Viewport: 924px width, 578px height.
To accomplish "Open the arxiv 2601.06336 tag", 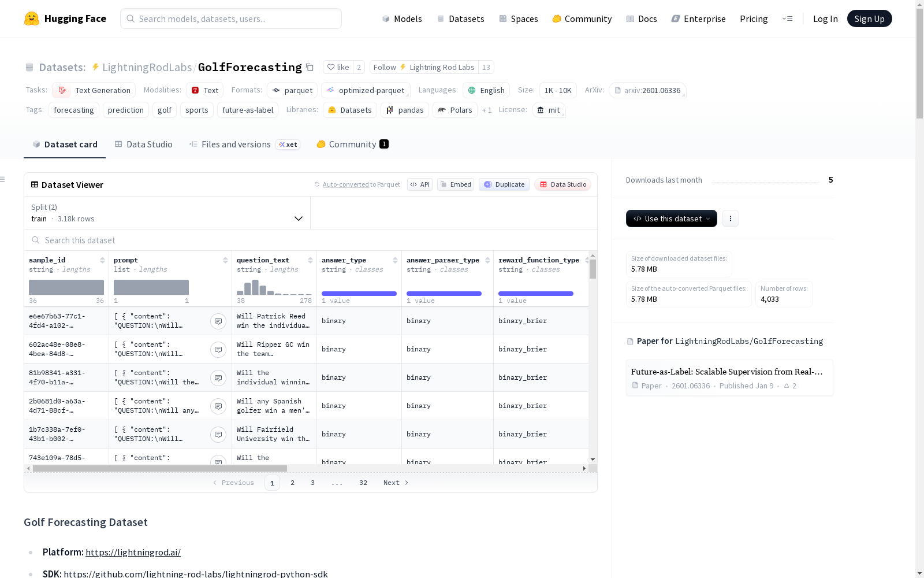I will [x=647, y=90].
